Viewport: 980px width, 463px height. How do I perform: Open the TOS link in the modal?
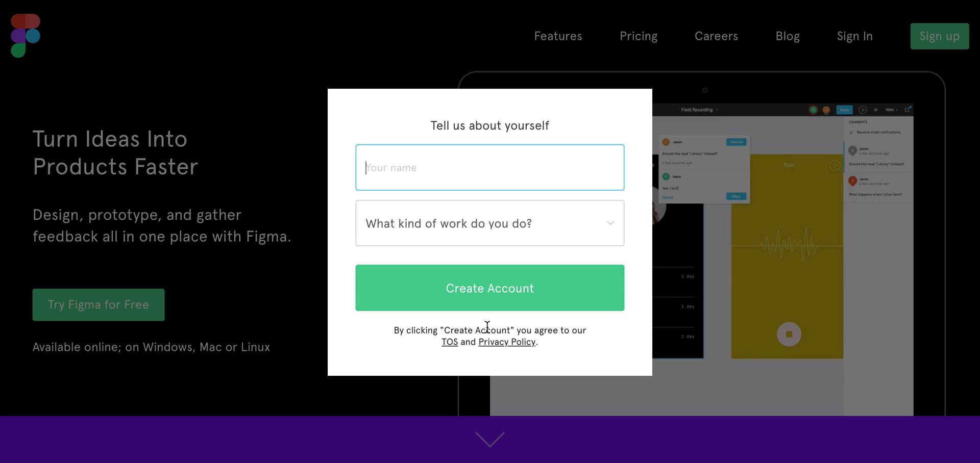click(449, 342)
